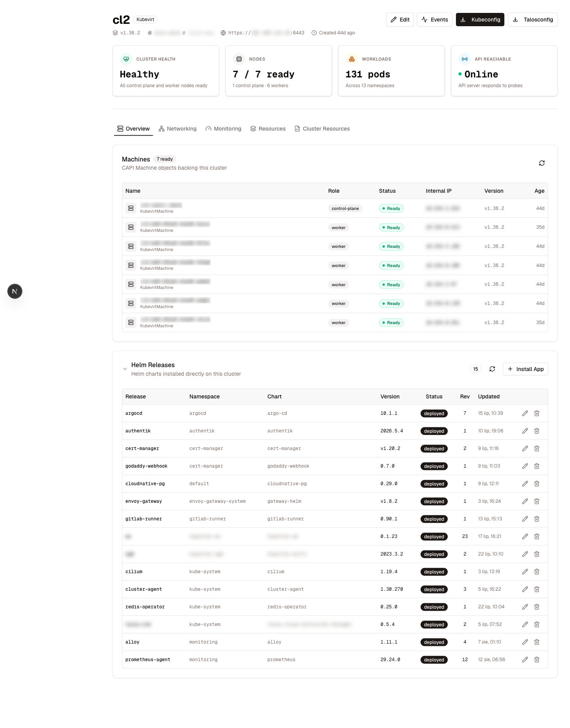Screen dimensions: 570x728
Task: Edit the authentik release
Action: 525,431
